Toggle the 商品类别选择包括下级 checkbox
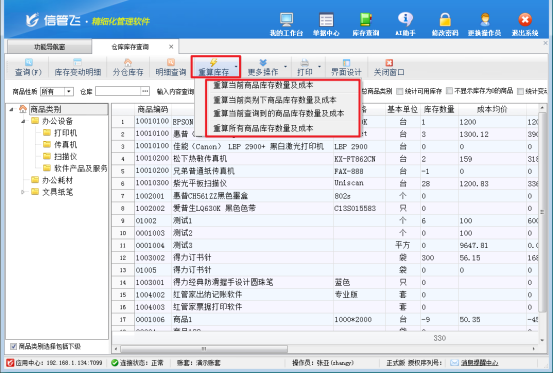 [13, 346]
